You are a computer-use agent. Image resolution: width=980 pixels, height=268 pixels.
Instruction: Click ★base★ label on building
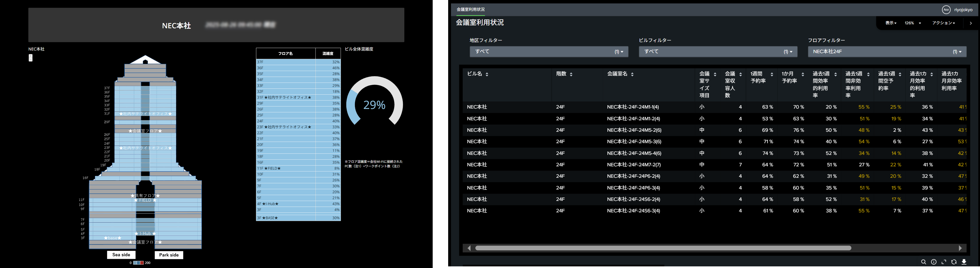click(113, 238)
